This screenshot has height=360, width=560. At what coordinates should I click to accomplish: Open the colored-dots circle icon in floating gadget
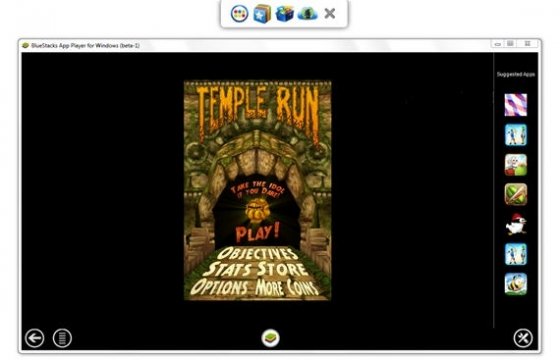[240, 14]
